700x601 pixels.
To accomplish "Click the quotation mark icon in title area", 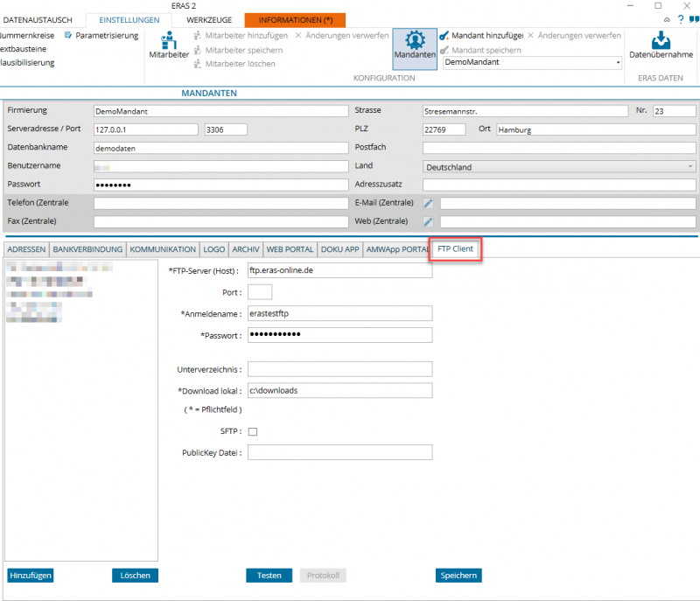I will coord(694,19).
